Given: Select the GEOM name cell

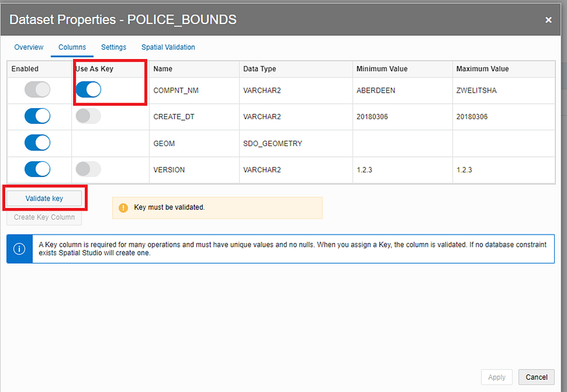Looking at the screenshot, I should click(x=194, y=144).
